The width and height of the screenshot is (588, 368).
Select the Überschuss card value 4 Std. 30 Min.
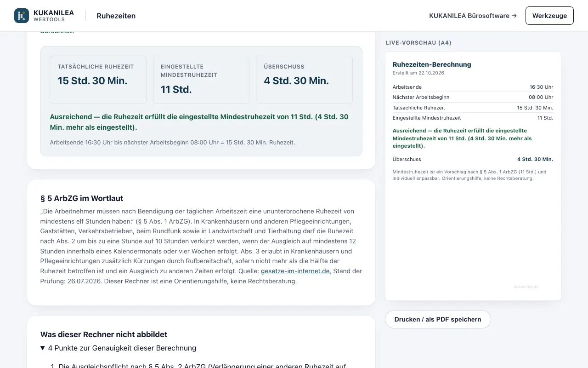(296, 80)
